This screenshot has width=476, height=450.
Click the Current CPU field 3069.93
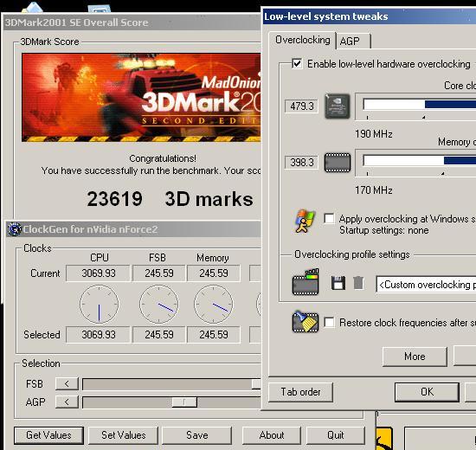pyautogui.click(x=99, y=273)
